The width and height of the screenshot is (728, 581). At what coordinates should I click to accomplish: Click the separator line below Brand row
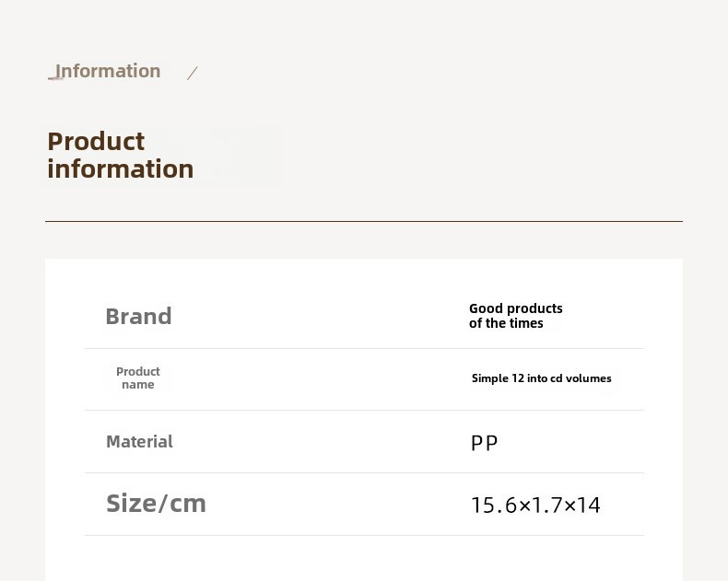click(x=365, y=348)
